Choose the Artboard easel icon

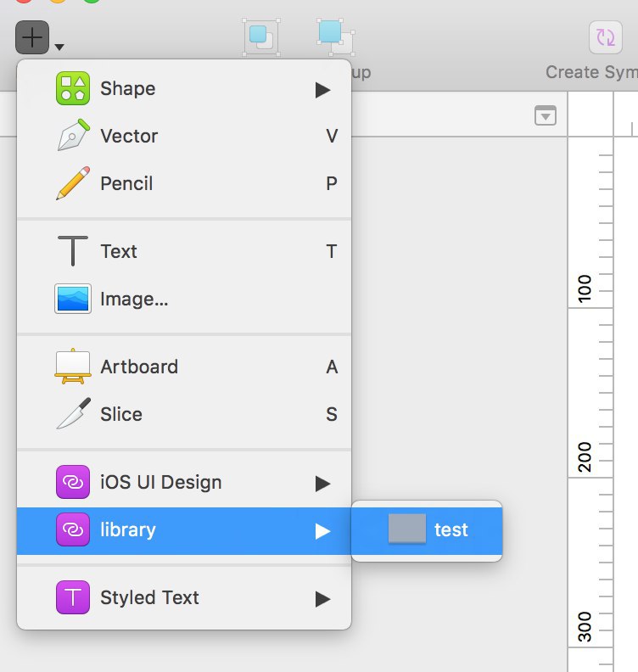(73, 367)
